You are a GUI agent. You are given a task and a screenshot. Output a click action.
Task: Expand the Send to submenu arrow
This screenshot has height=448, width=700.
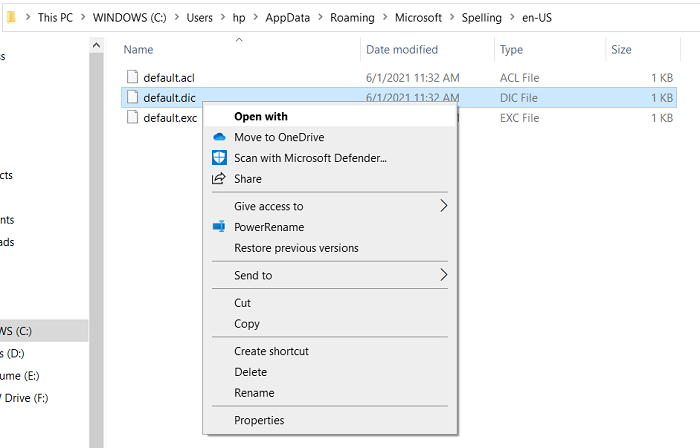(x=443, y=275)
